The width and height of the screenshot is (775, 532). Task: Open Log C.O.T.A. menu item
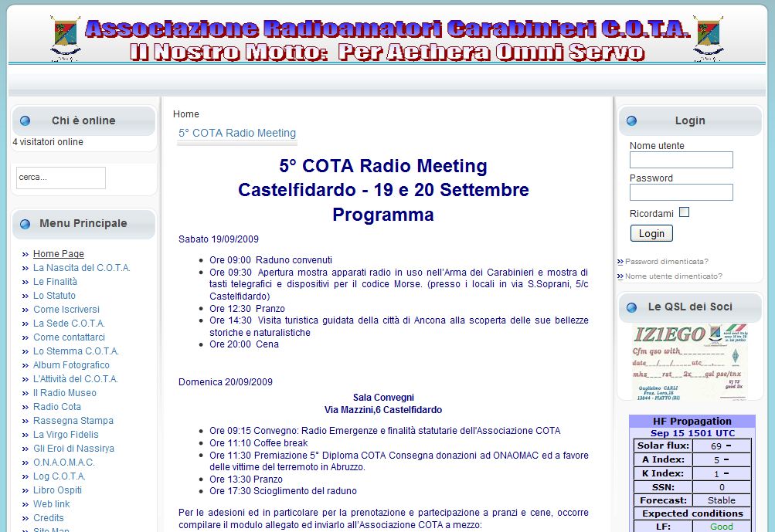(x=59, y=476)
